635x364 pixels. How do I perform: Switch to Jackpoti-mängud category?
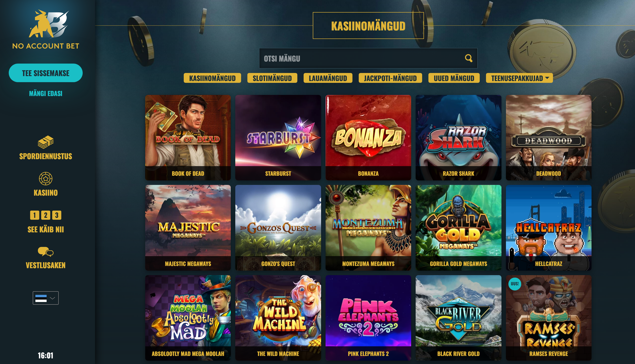pyautogui.click(x=390, y=78)
